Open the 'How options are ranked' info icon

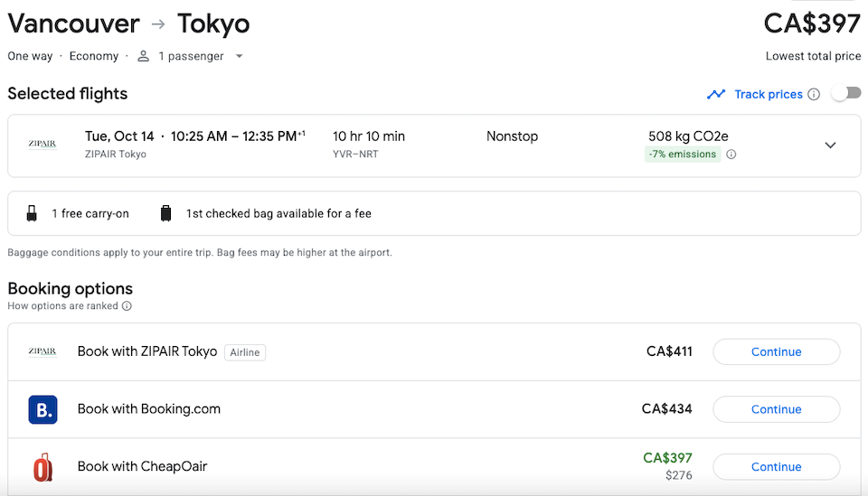(x=127, y=305)
